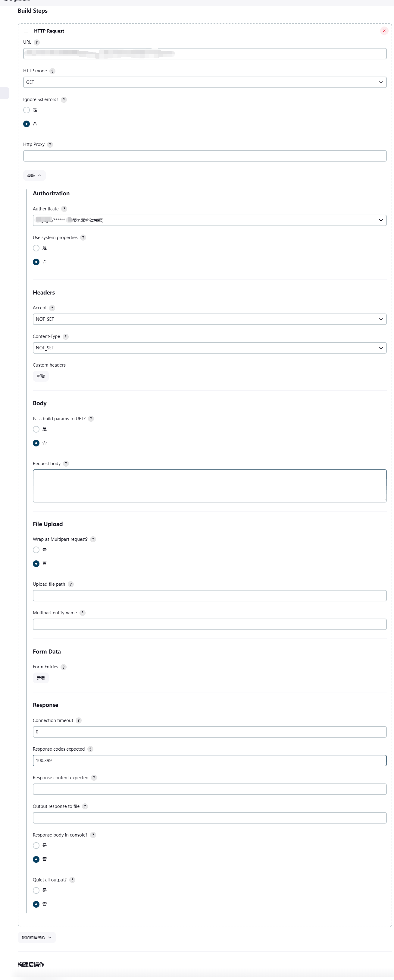This screenshot has height=980, width=394.
Task: Collapse the 高级 advanced section
Action: click(34, 175)
